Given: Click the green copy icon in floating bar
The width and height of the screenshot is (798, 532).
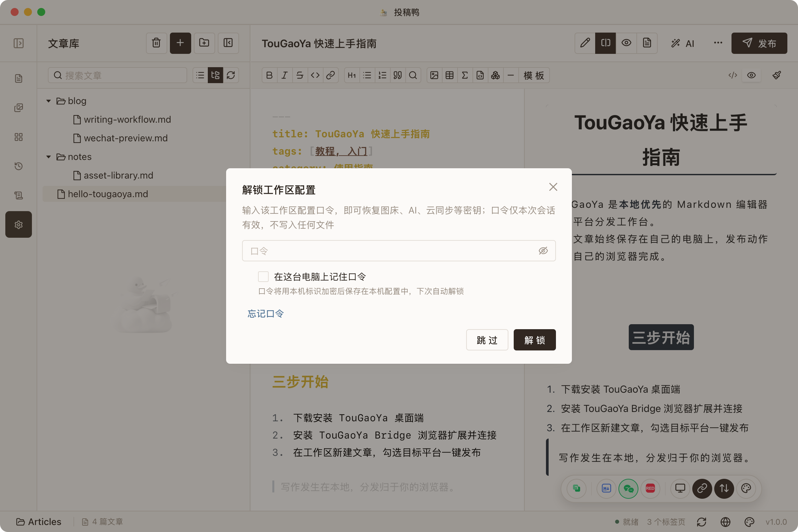Looking at the screenshot, I should pyautogui.click(x=577, y=488).
